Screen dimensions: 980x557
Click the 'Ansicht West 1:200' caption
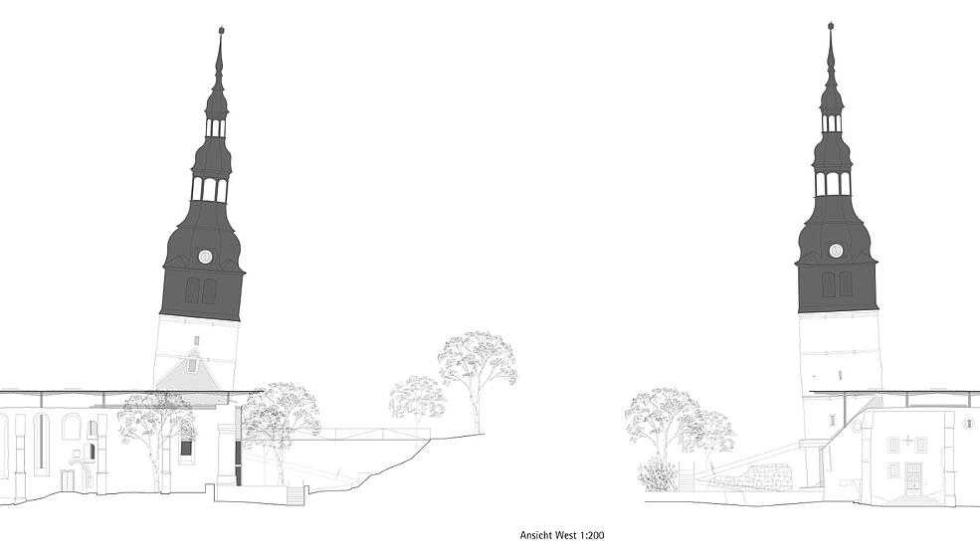coord(562,535)
